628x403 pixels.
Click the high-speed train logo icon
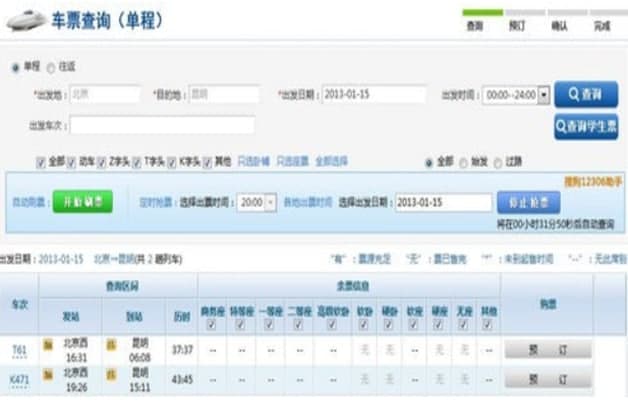(x=26, y=20)
